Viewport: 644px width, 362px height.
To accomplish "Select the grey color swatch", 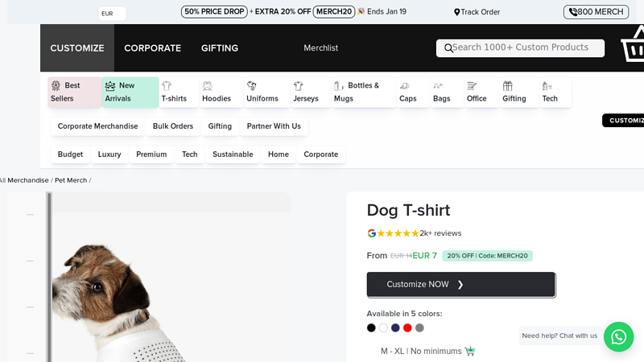I will click(419, 328).
